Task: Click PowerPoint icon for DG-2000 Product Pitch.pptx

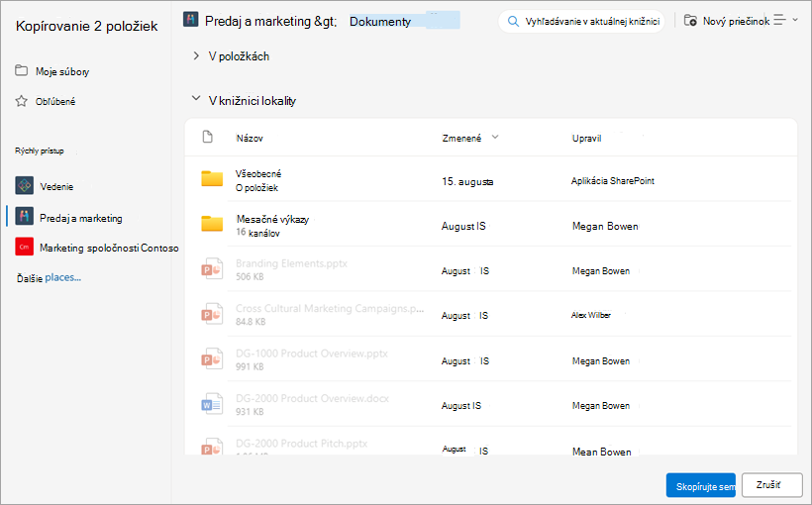Action: click(x=212, y=447)
